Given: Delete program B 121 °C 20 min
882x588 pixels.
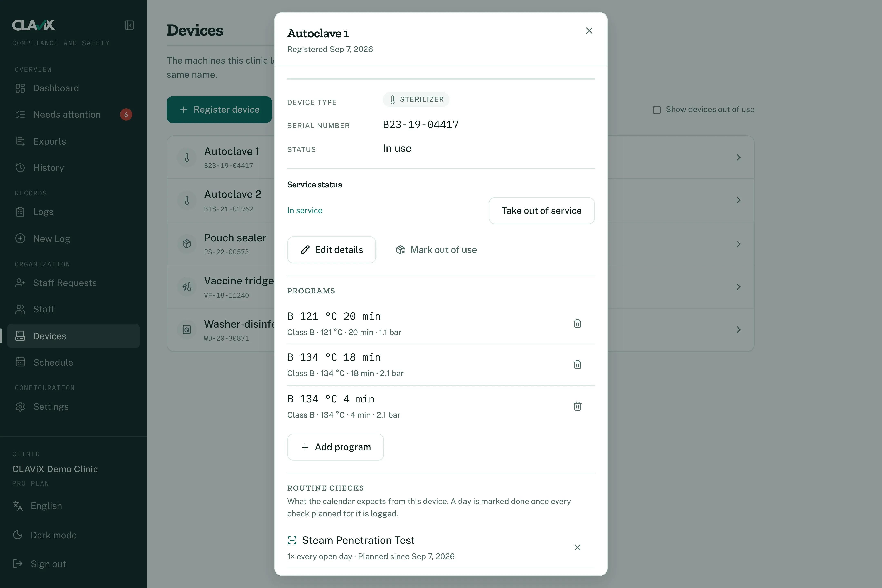Looking at the screenshot, I should 578,323.
